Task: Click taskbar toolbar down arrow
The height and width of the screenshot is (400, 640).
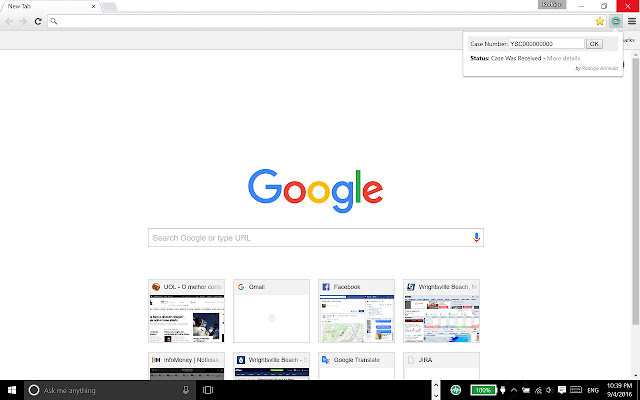Action: (436, 395)
